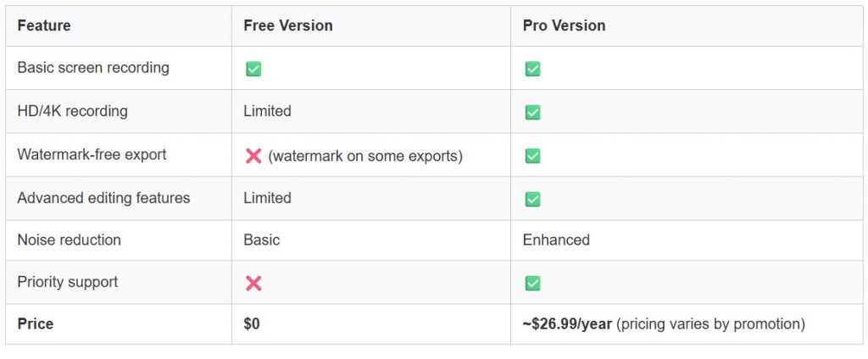Select the Free Version column header
This screenshot has width=868, height=359.
point(288,25)
